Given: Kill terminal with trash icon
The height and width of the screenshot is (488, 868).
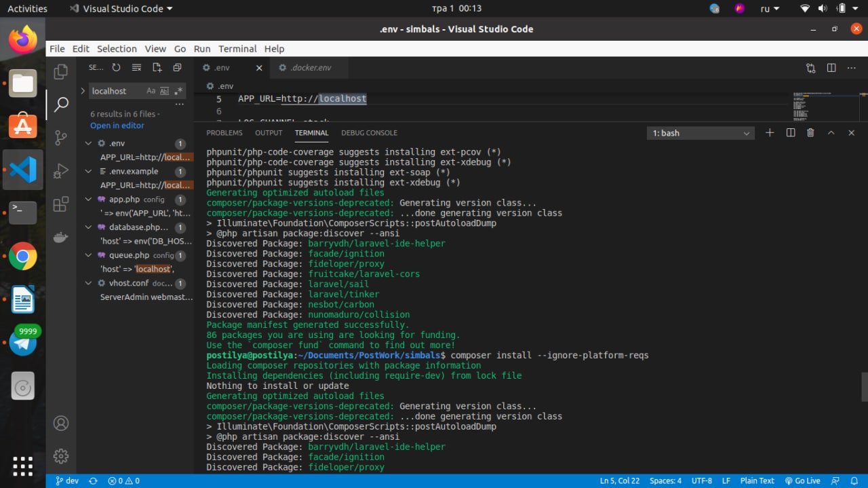Looking at the screenshot, I should (x=810, y=133).
